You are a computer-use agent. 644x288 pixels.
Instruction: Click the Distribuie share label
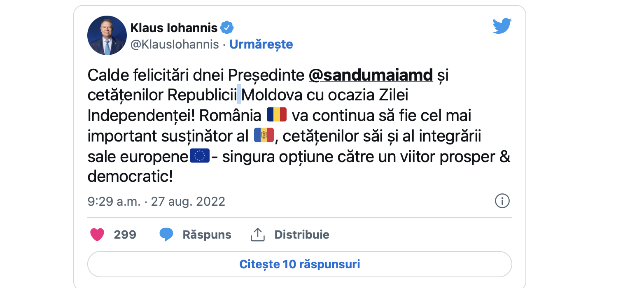302,235
